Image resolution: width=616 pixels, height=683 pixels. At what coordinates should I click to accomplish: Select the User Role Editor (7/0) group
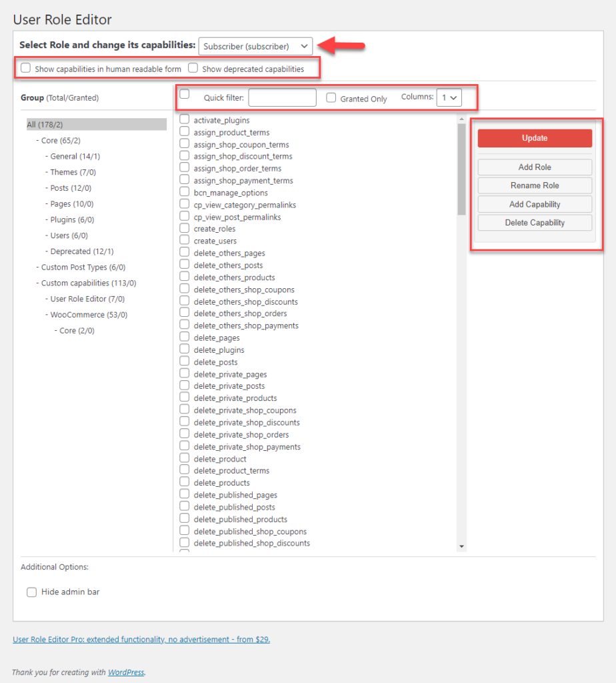coord(87,299)
